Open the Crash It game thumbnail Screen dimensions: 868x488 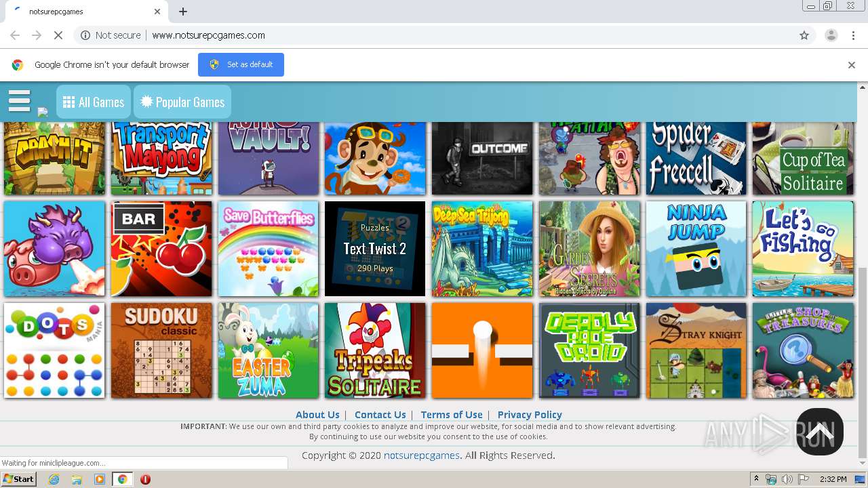click(54, 158)
